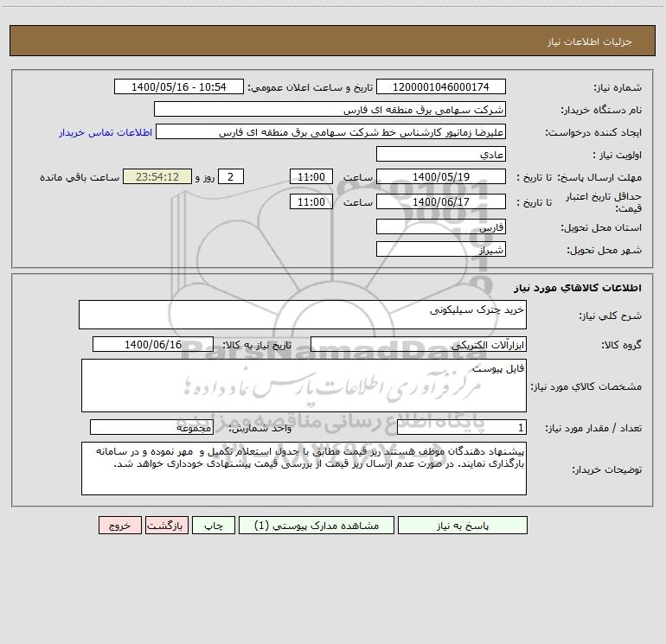Click the quantity field showing 1
666x644 pixels.
coord(462,428)
